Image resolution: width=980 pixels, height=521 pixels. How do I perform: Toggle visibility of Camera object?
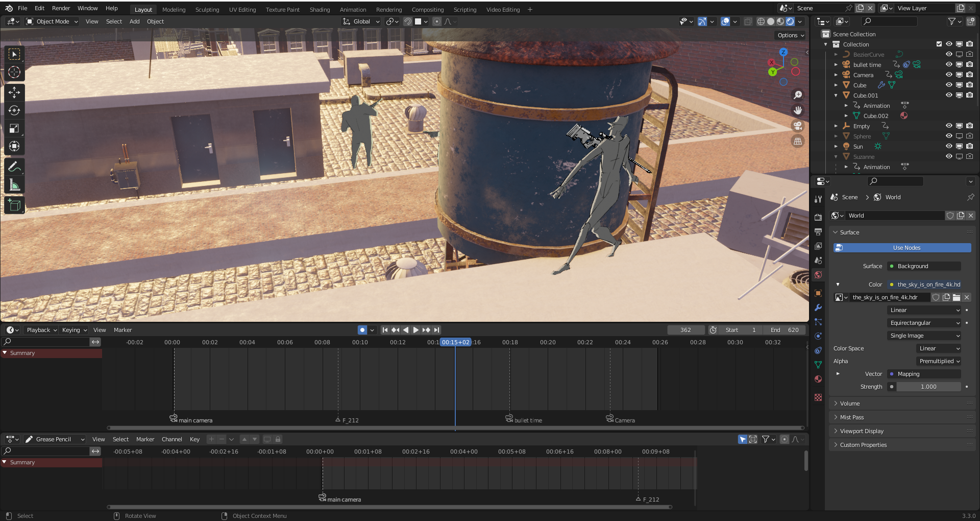(949, 75)
